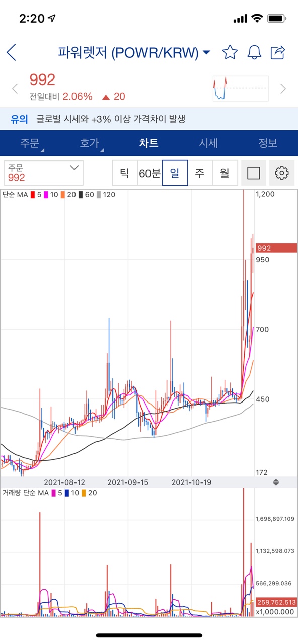This screenshot has width=298, height=644.
Task: Open the 주문 tab
Action: pos(30,143)
